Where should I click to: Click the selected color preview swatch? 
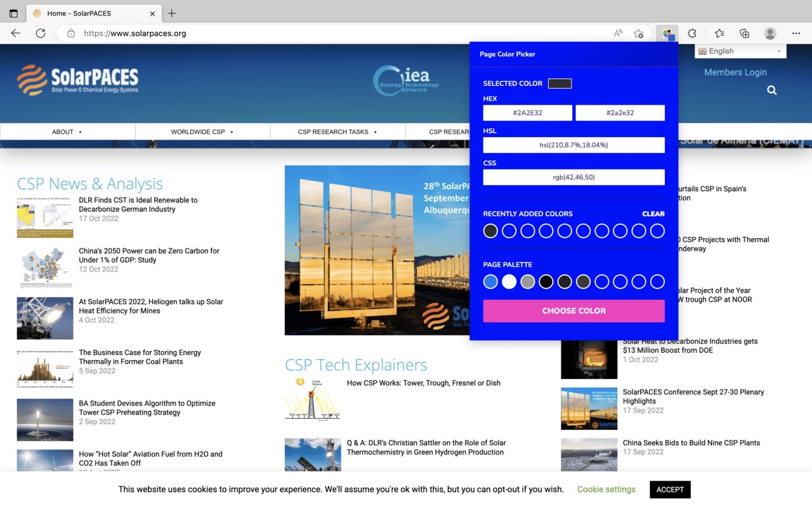click(560, 83)
